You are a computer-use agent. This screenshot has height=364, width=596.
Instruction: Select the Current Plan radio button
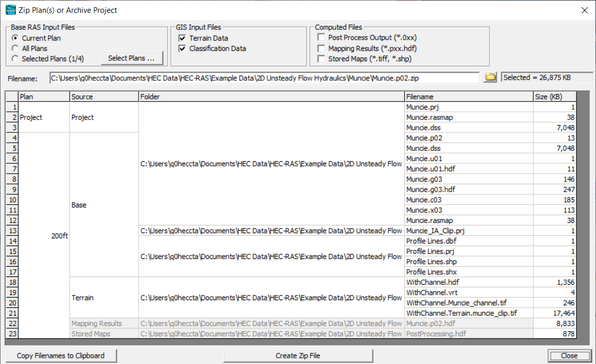[15, 38]
